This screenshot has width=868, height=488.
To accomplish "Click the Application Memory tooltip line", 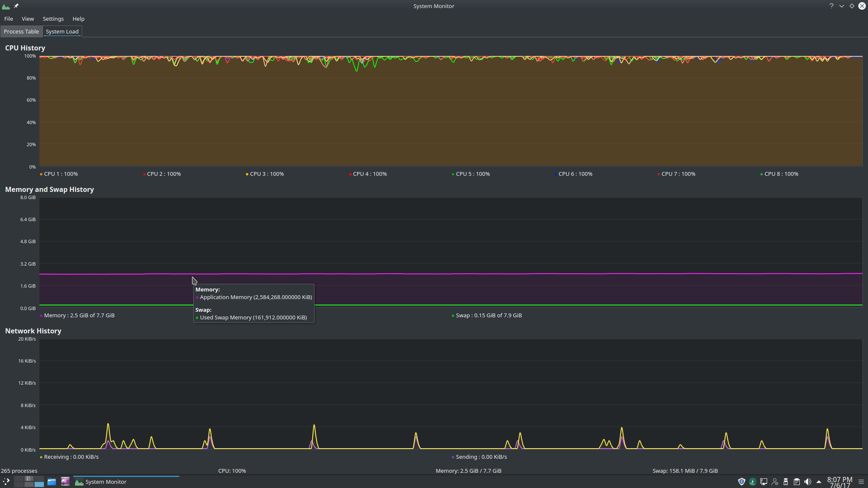I will (254, 297).
